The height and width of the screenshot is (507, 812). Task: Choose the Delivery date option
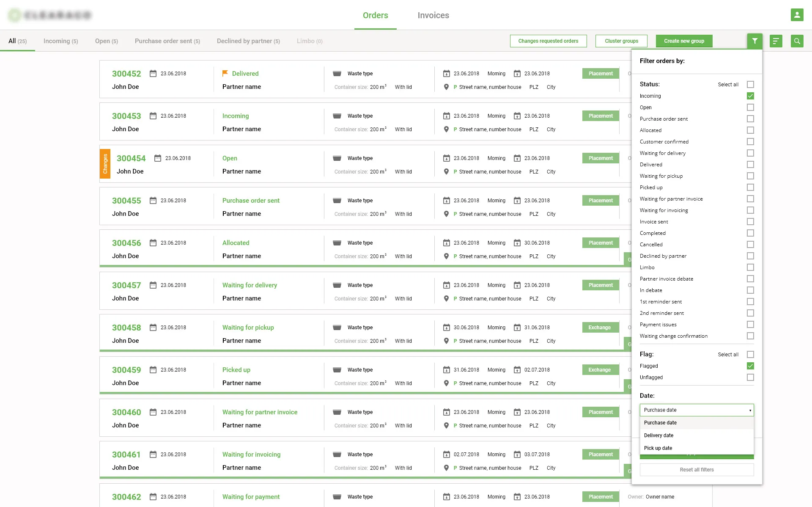[x=658, y=435]
